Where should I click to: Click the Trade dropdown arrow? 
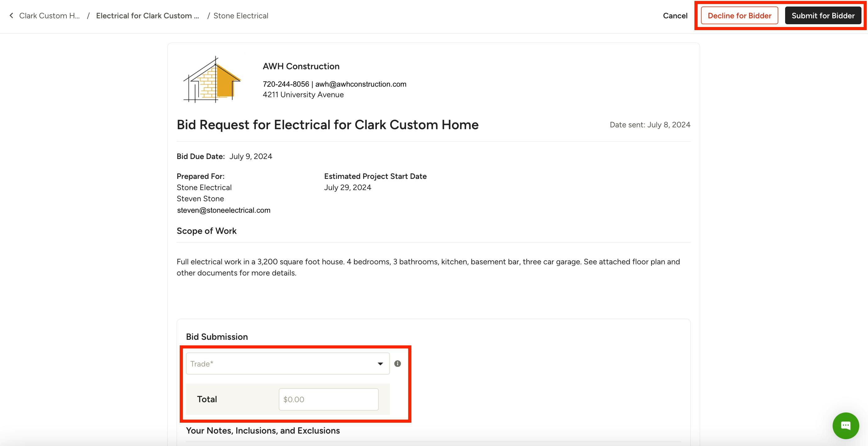click(x=380, y=363)
